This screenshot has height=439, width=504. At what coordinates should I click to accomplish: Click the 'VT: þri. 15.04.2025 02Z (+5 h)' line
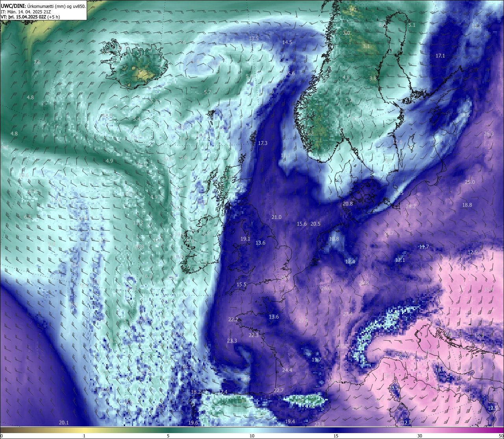pos(30,17)
